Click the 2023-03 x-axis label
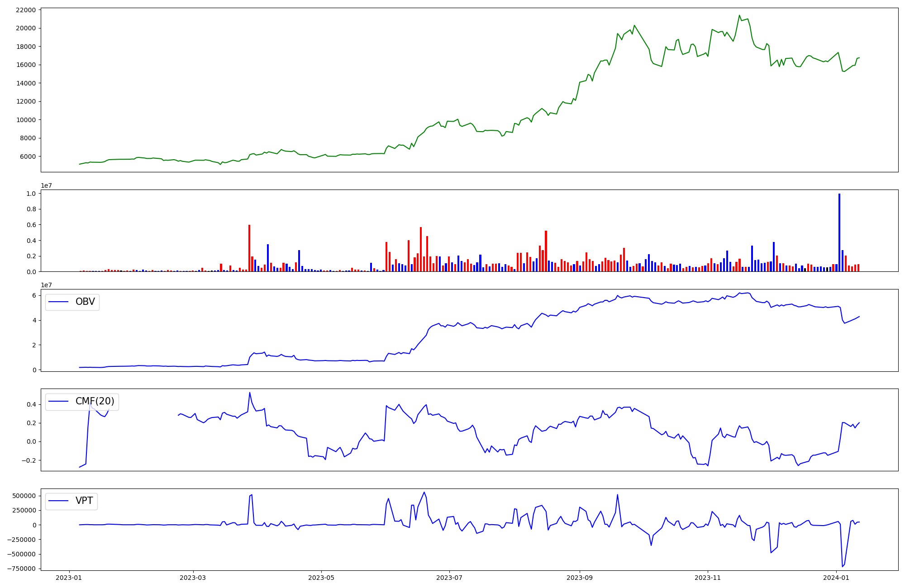Viewport: 905px width, 588px height. coord(193,578)
